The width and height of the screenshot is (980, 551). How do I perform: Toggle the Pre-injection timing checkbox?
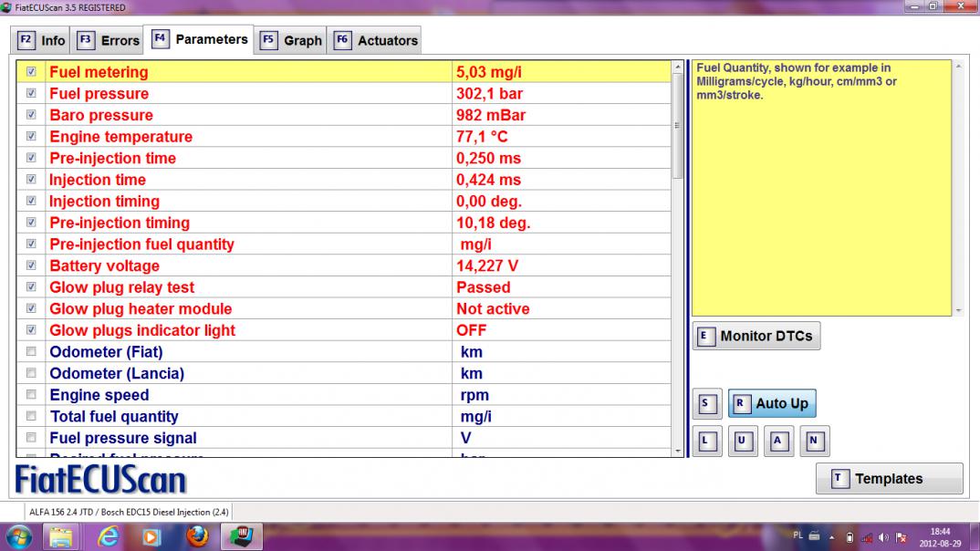31,223
